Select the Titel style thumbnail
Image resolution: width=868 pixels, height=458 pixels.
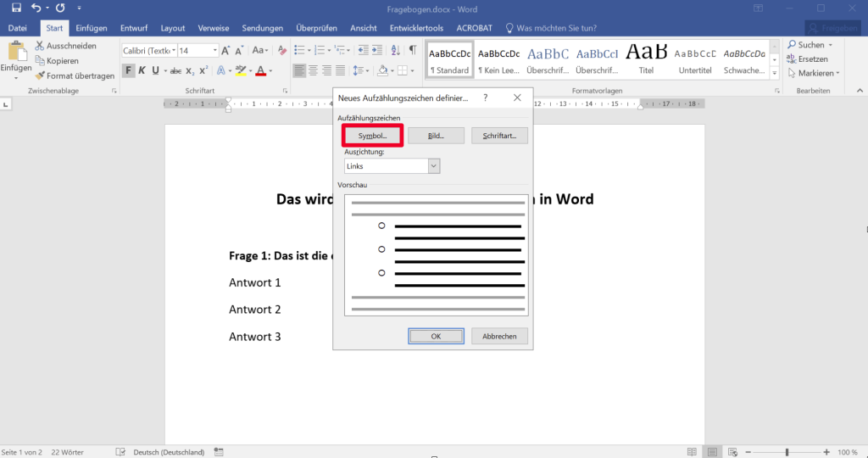click(x=646, y=59)
